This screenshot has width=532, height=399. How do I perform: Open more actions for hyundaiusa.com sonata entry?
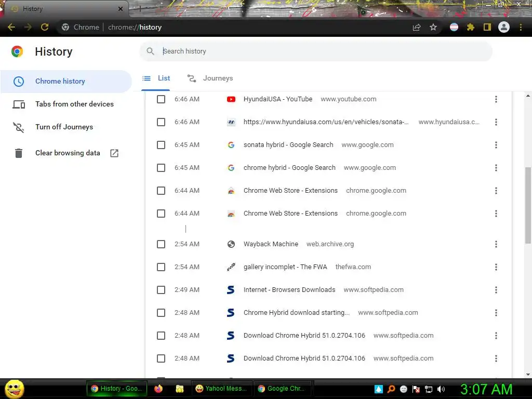496,122
